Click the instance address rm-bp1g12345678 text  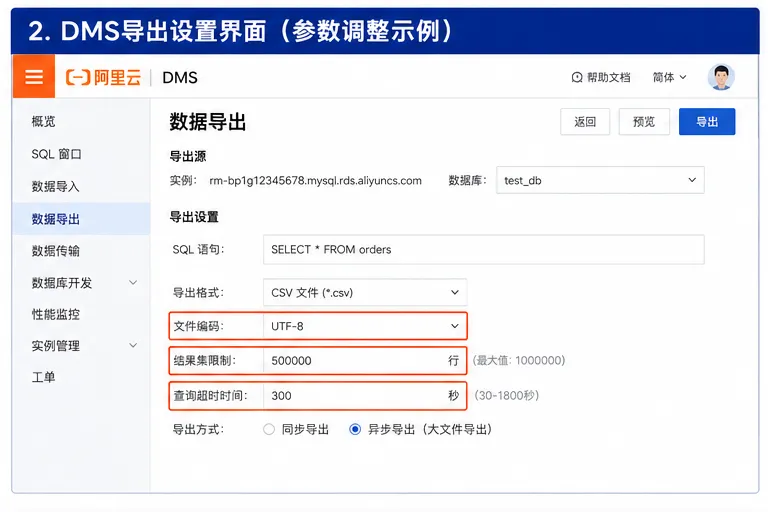tap(315, 181)
